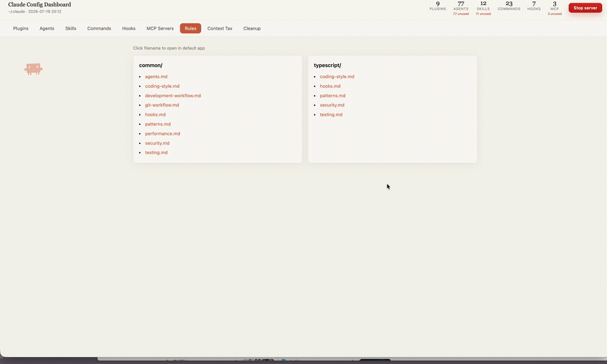This screenshot has width=607, height=364.
Task: Open security.md under typescript/
Action: point(332,105)
